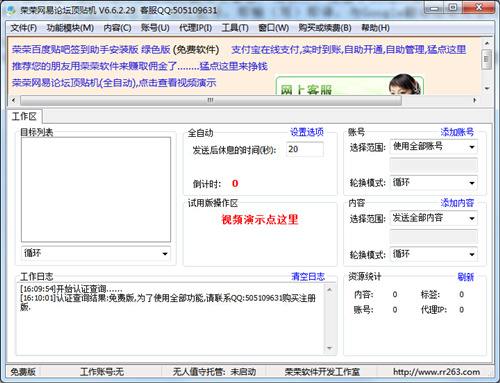Open the 代理IP(I) menu
500x383 pixels.
[x=195, y=28]
